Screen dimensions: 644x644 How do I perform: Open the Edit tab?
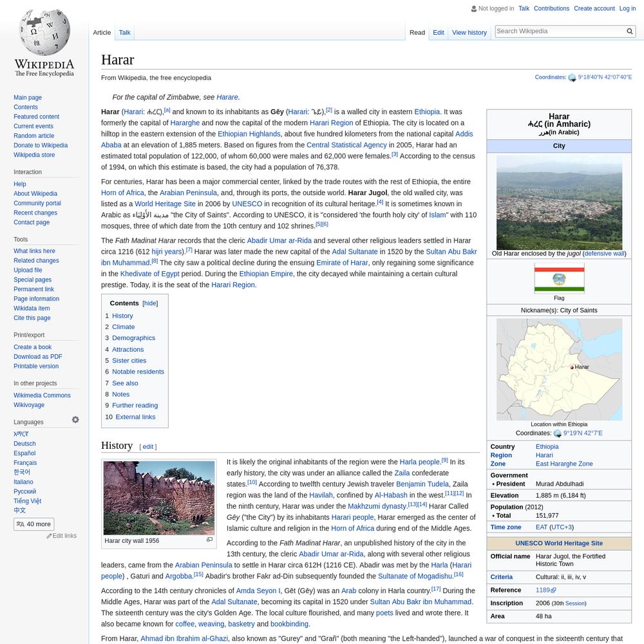click(x=438, y=32)
